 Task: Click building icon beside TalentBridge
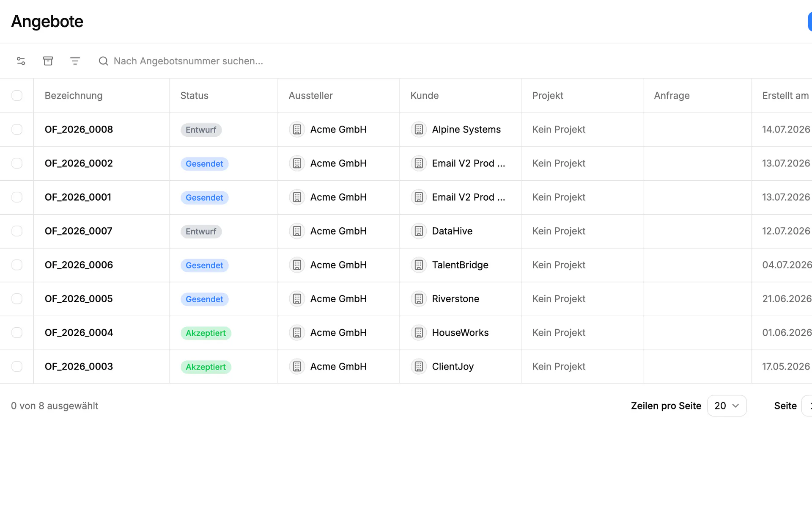[419, 265]
